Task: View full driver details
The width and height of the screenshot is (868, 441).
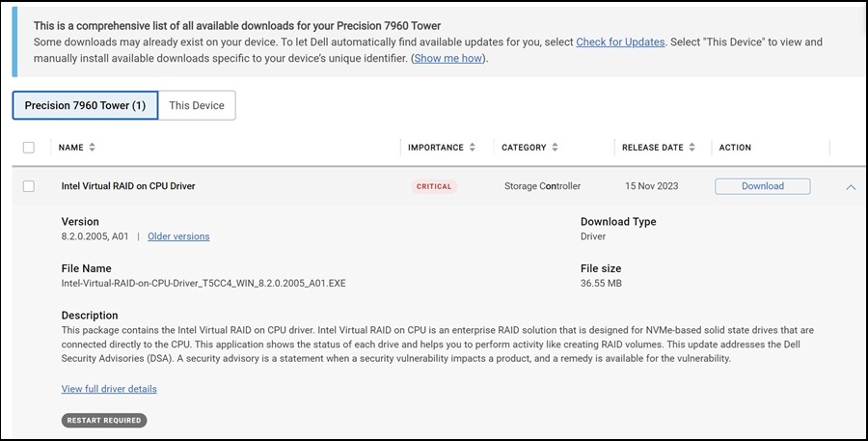Action: point(109,389)
